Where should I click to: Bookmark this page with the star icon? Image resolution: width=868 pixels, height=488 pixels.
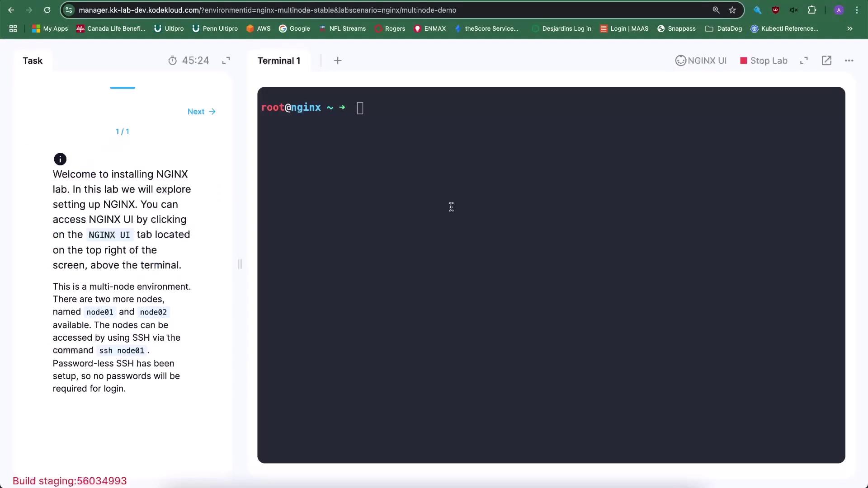(x=732, y=10)
